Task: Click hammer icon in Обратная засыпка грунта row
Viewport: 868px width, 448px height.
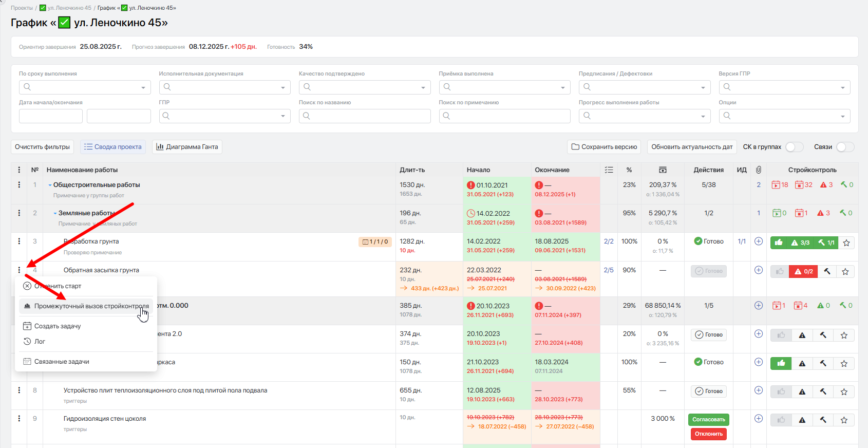Action: pyautogui.click(x=827, y=271)
